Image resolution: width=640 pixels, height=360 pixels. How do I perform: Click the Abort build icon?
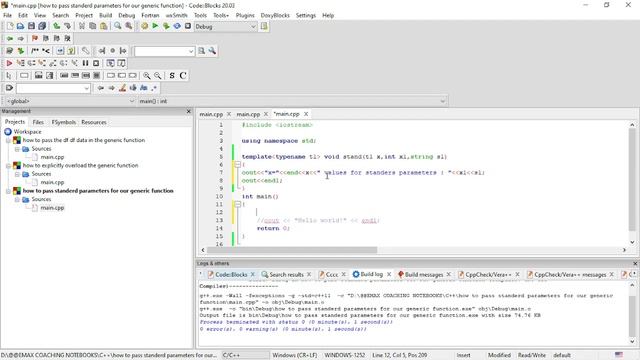click(x=188, y=26)
